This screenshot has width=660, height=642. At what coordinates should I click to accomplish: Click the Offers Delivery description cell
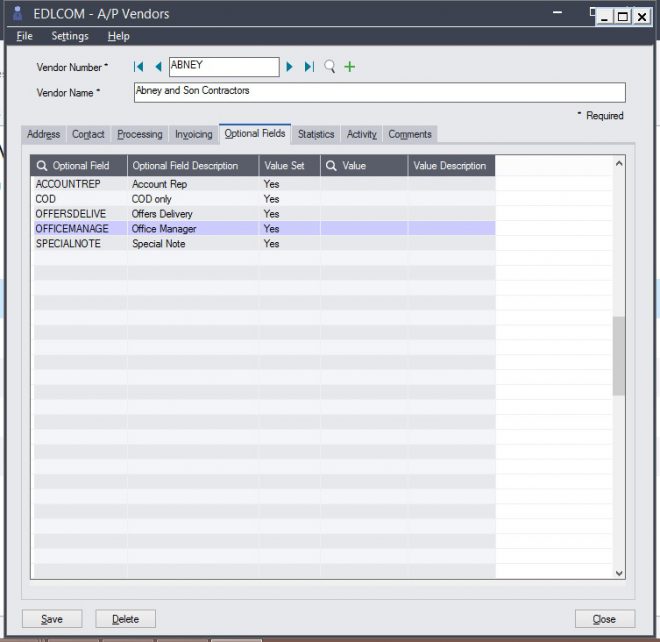[x=193, y=214]
